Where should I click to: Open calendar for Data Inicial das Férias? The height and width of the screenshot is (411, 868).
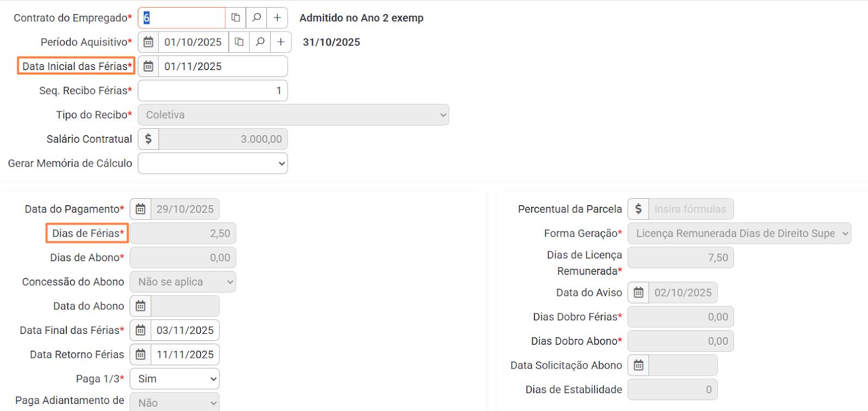[x=148, y=66]
